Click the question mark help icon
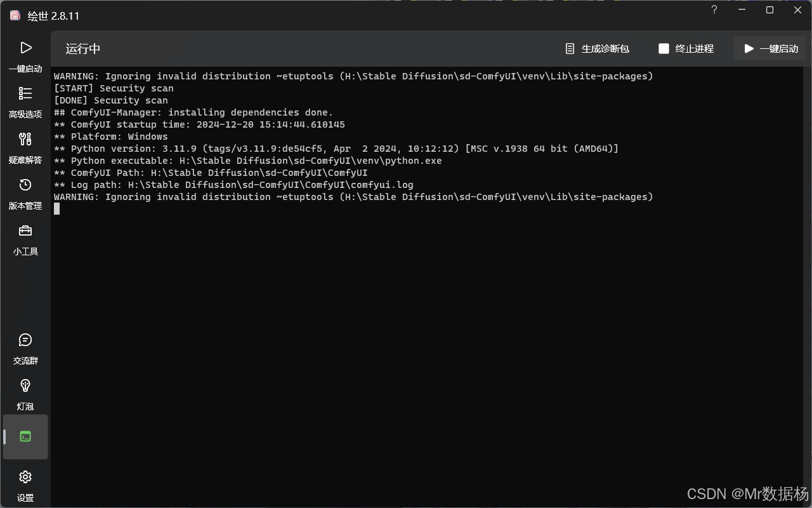812x508 pixels. point(714,10)
